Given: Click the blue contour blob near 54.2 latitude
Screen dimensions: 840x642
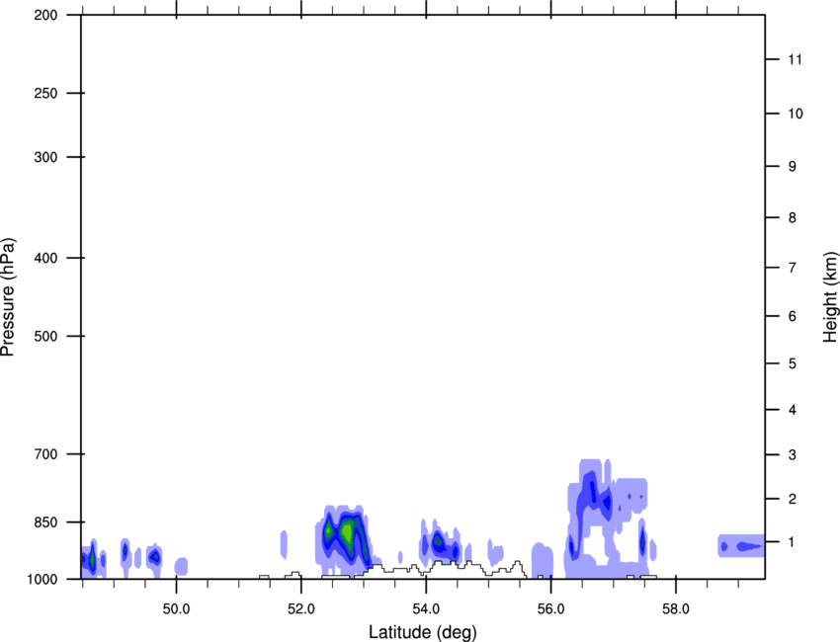Looking at the screenshot, I should click(x=440, y=543).
